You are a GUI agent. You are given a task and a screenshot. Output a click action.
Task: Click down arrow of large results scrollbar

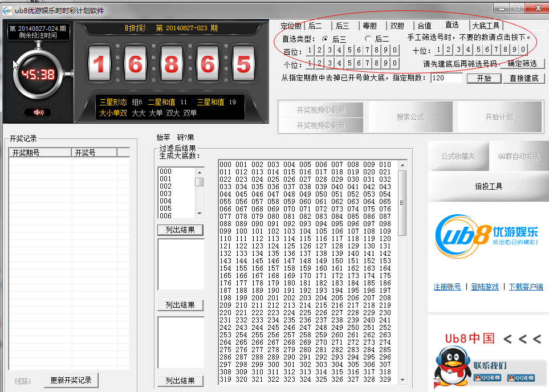tap(402, 379)
